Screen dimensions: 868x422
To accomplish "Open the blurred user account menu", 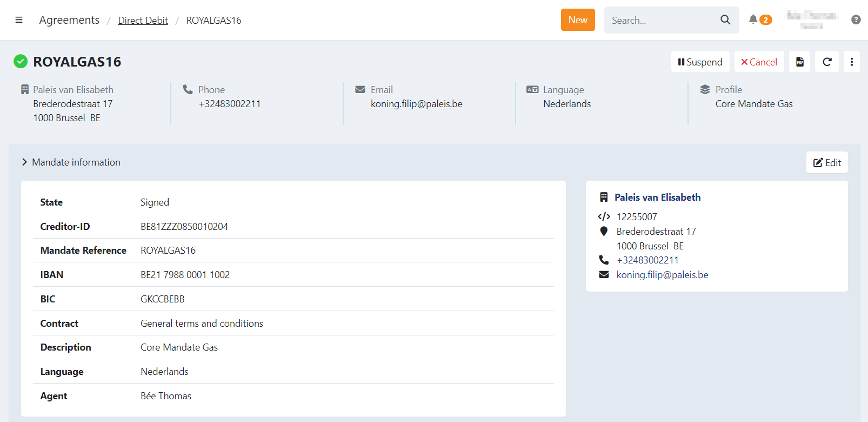I will point(811,20).
